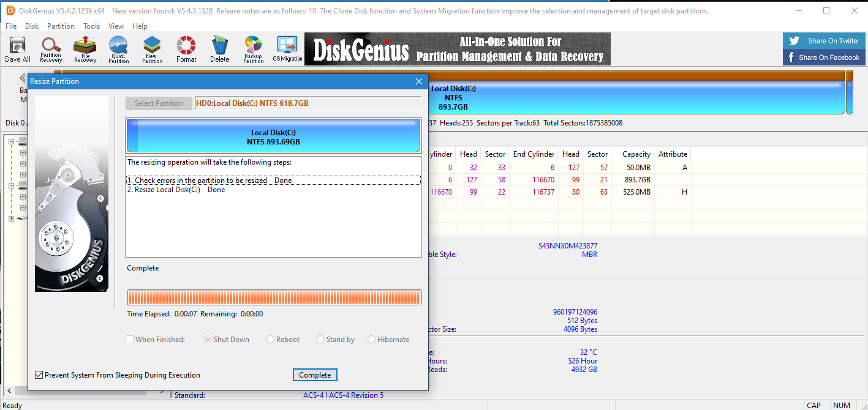
Task: Click the Select Partition button
Action: [x=159, y=103]
